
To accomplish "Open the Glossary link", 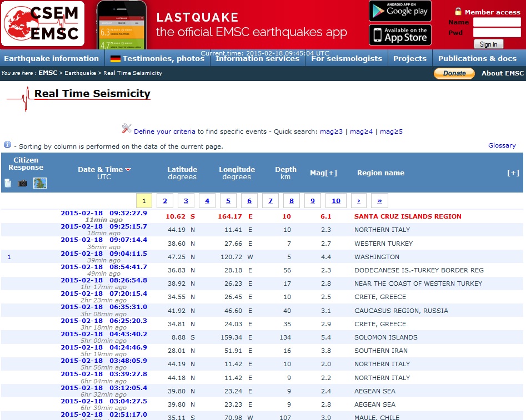I will (502, 145).
